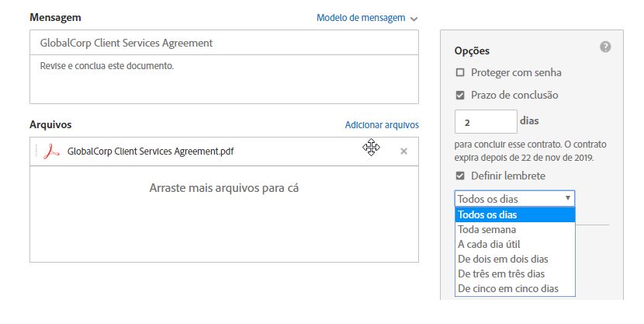The width and height of the screenshot is (644, 324).
Task: Choose De três em três dias option
Action: [x=515, y=273]
